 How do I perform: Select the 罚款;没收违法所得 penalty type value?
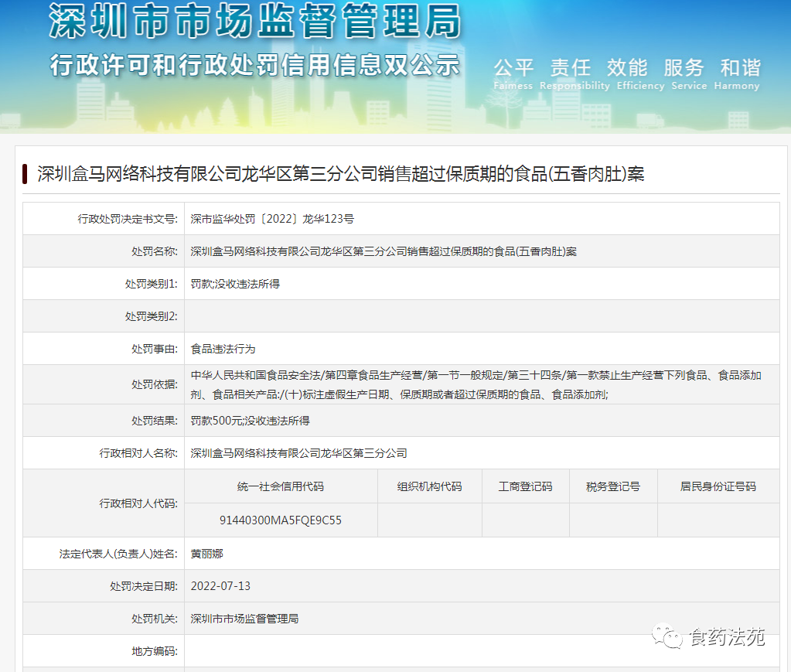click(235, 284)
